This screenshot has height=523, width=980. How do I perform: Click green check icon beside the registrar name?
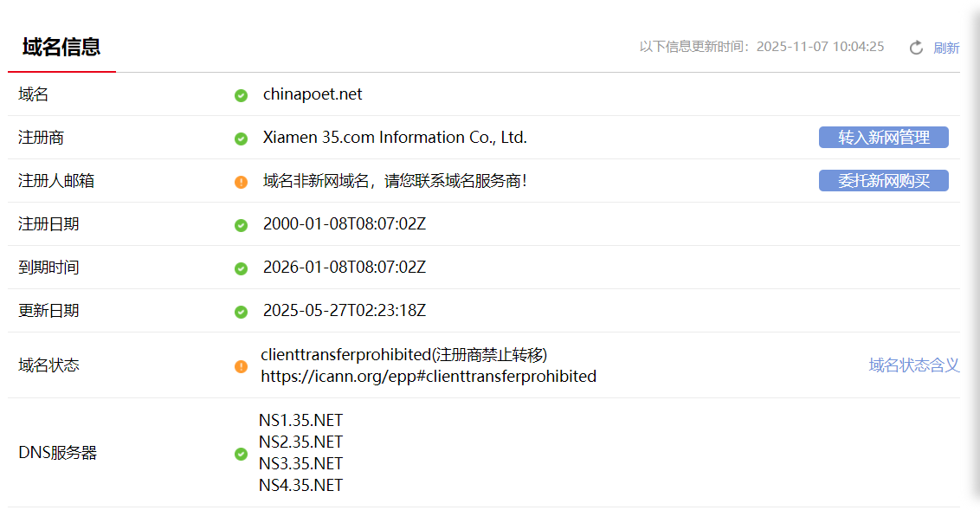tap(242, 139)
